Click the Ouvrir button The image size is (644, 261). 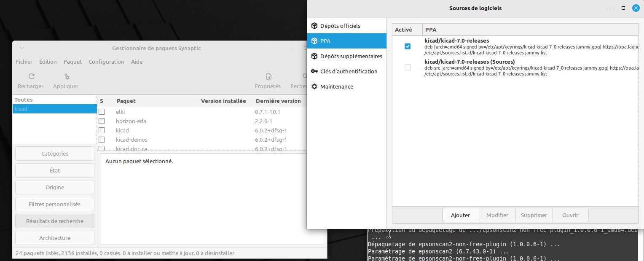coord(570,215)
